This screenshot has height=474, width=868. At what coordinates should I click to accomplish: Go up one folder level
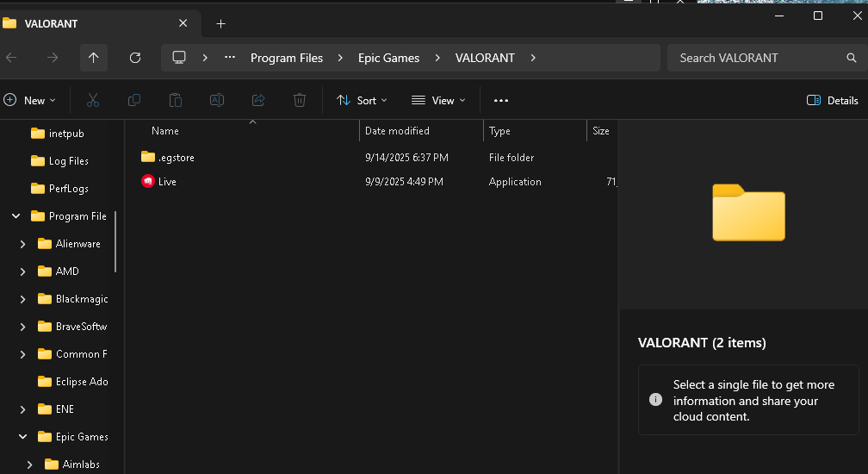pos(94,58)
